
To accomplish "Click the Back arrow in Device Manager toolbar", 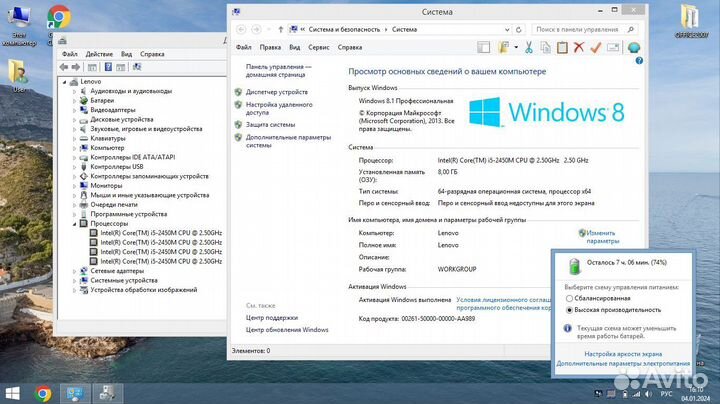I will 64,67.
